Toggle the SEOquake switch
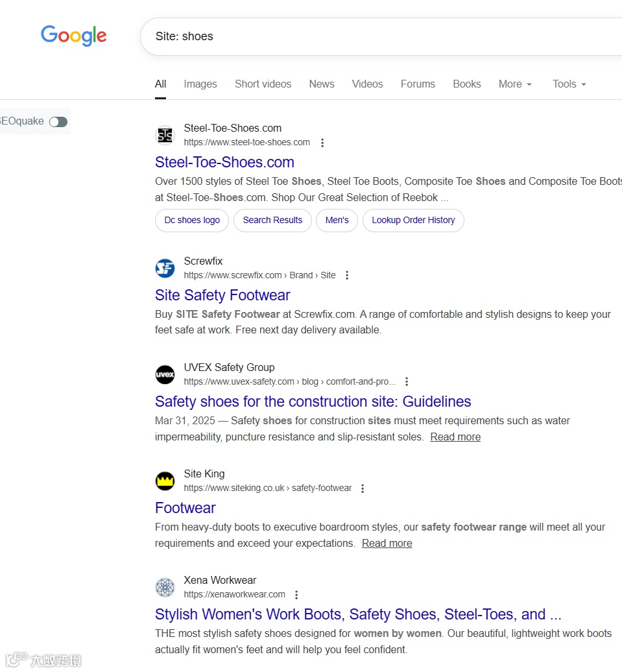 pos(58,122)
